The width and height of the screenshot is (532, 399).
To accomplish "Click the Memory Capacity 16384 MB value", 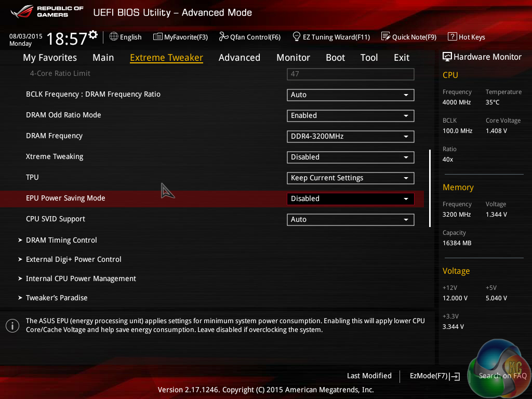I will coord(457,243).
